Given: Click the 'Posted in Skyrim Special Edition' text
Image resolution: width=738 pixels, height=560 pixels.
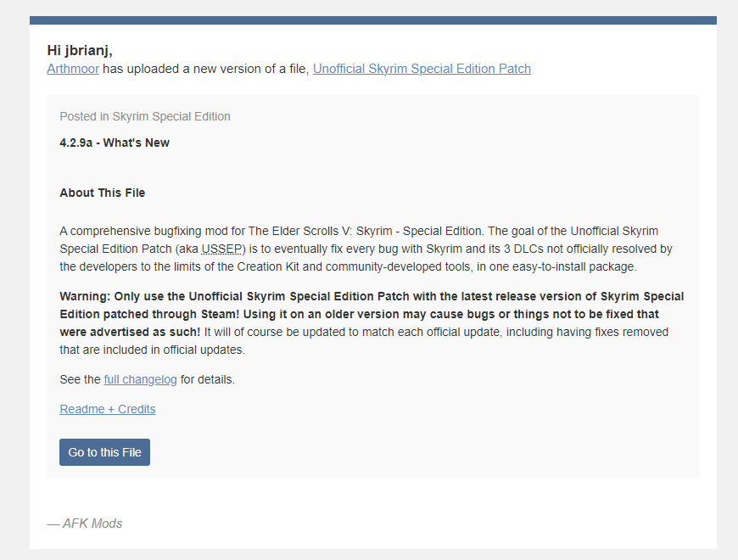Looking at the screenshot, I should click(145, 116).
